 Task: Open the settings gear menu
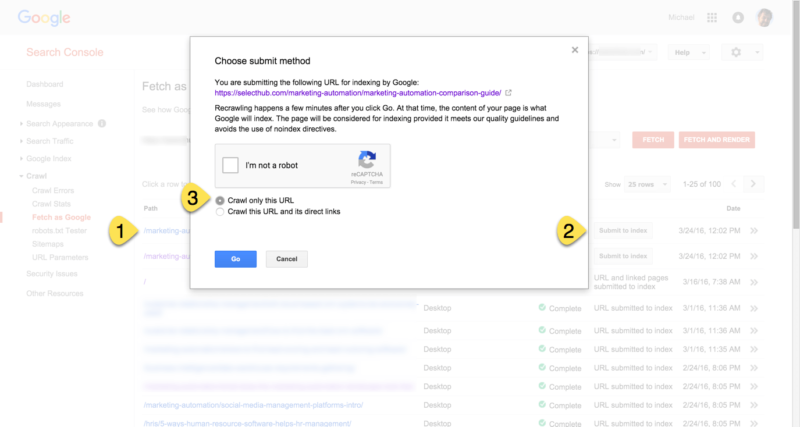pyautogui.click(x=742, y=53)
